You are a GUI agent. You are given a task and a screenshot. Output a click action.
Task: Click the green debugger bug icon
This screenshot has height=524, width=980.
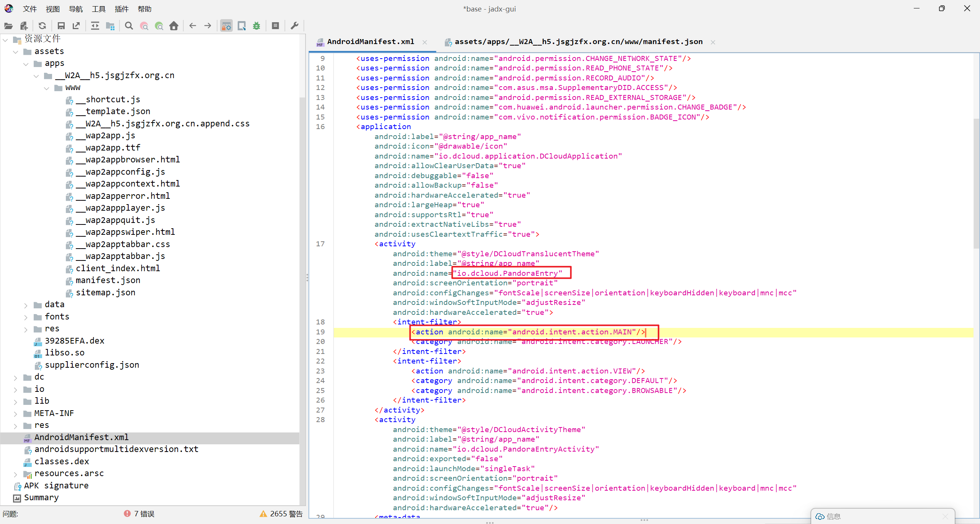pos(256,26)
